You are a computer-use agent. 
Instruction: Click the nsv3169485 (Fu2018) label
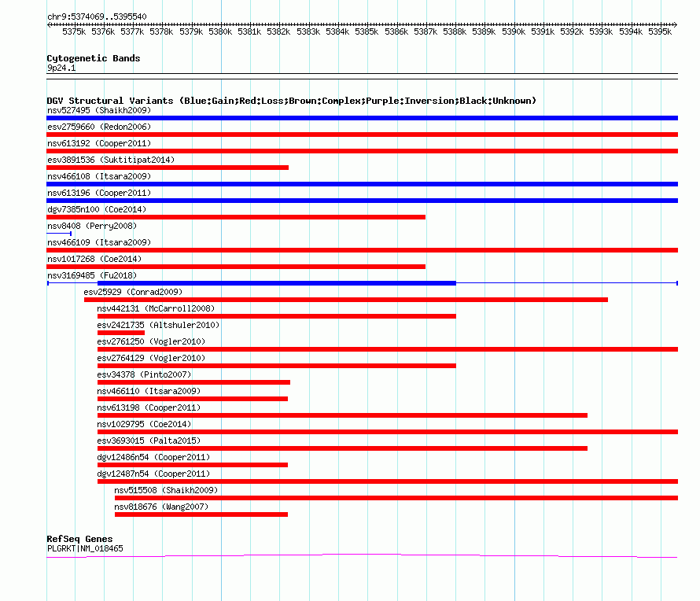(92, 275)
